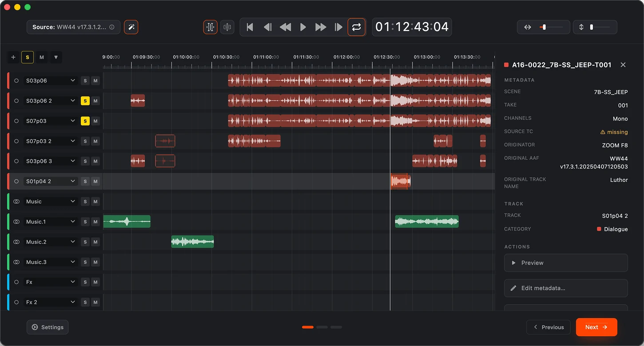
Task: Click the channel icon on track Fx 2
Action: coord(16,302)
